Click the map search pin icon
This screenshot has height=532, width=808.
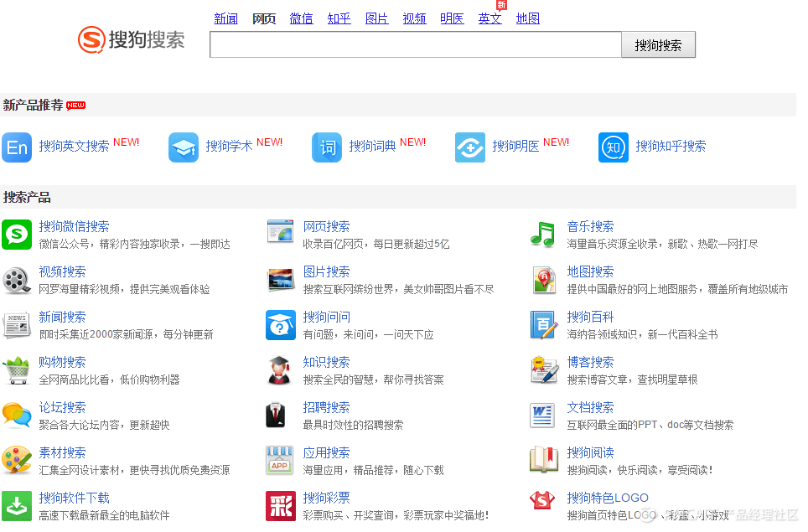[544, 280]
